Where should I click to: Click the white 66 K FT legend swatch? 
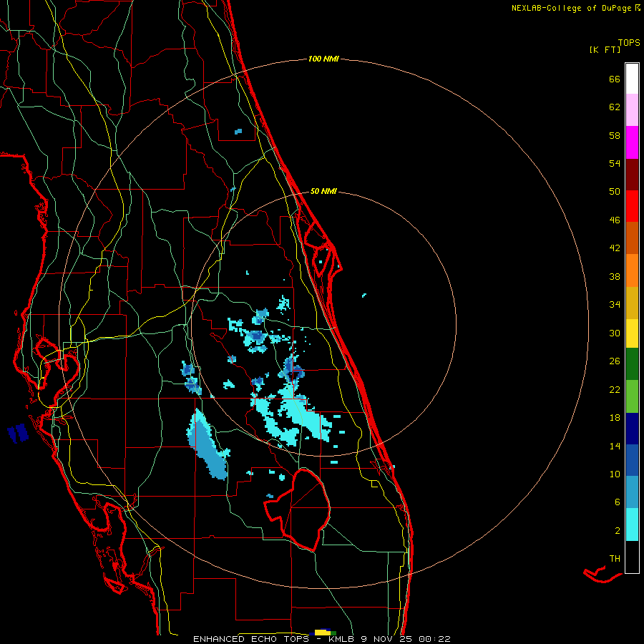pyautogui.click(x=632, y=79)
